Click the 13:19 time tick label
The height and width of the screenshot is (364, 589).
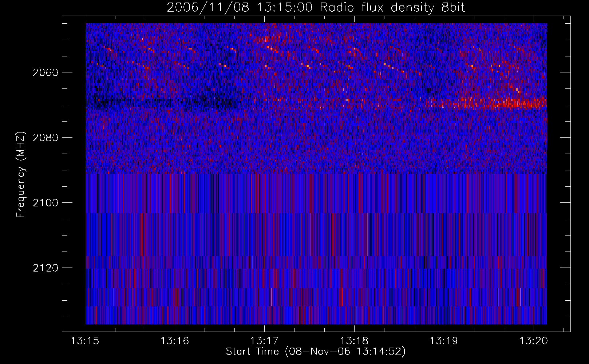(444, 341)
